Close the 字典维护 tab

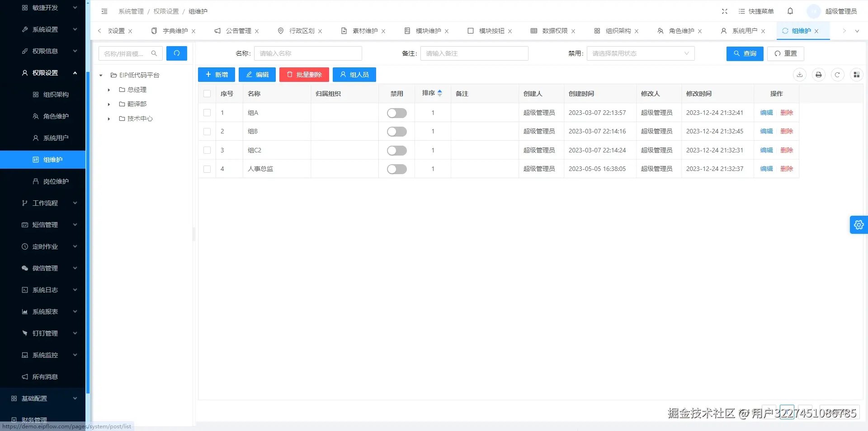tap(193, 31)
